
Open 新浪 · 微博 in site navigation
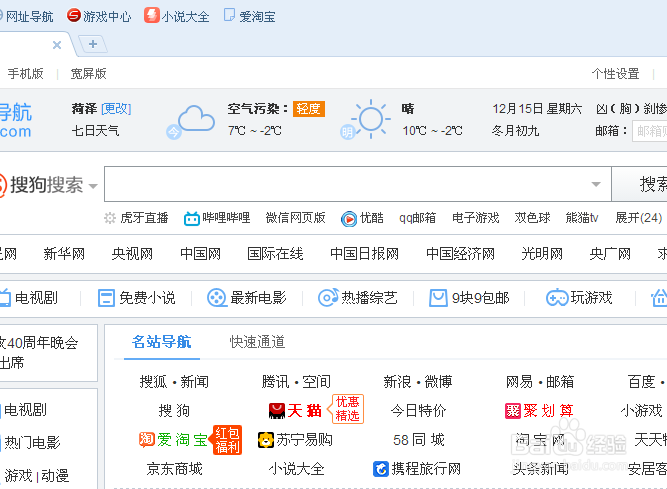click(418, 381)
